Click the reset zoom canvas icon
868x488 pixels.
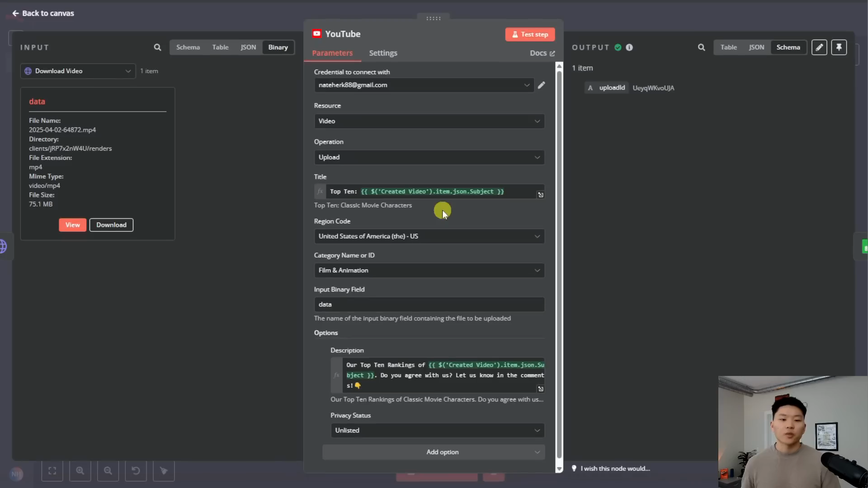coord(136,471)
